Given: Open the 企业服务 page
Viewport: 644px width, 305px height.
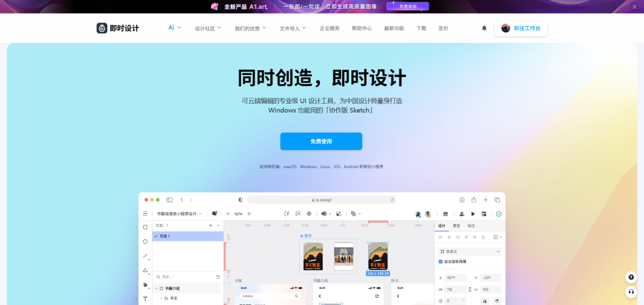Looking at the screenshot, I should (329, 29).
